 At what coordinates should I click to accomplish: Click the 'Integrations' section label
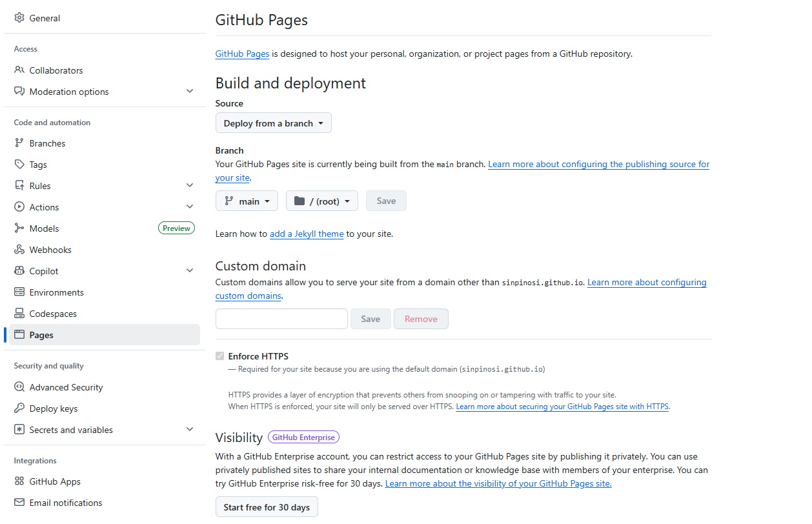click(36, 461)
